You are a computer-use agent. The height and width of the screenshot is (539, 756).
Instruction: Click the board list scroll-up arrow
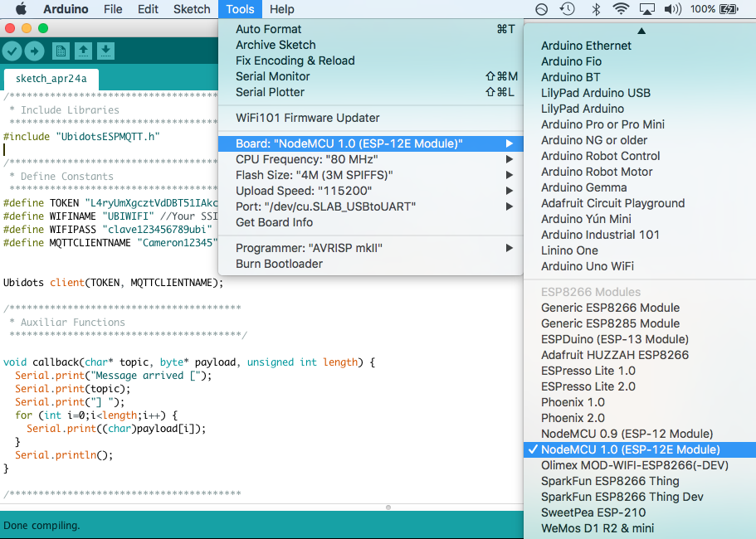pos(641,31)
